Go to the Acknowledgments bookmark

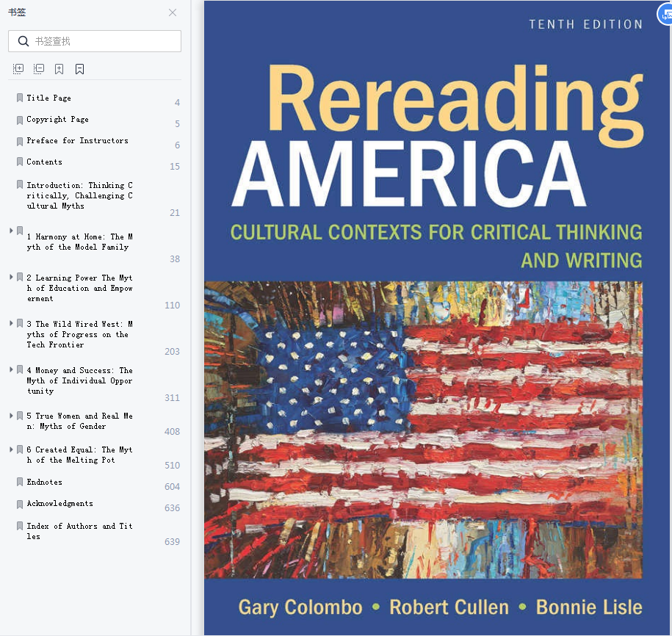59,504
